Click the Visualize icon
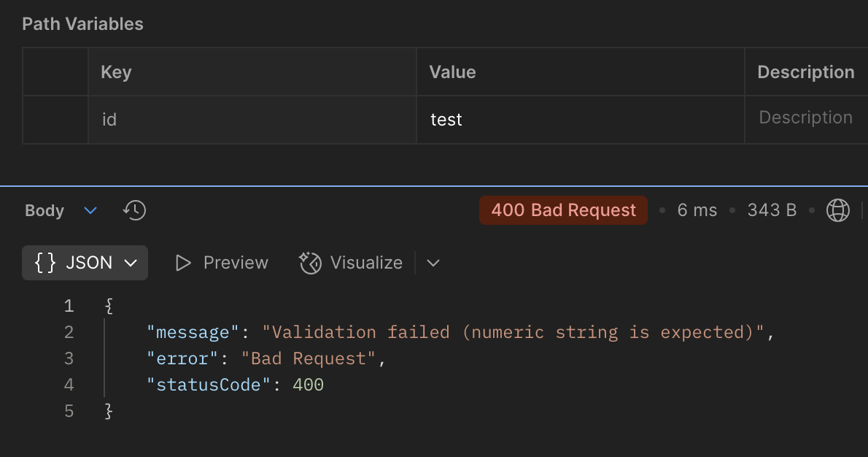The height and width of the screenshot is (457, 868). click(x=311, y=263)
